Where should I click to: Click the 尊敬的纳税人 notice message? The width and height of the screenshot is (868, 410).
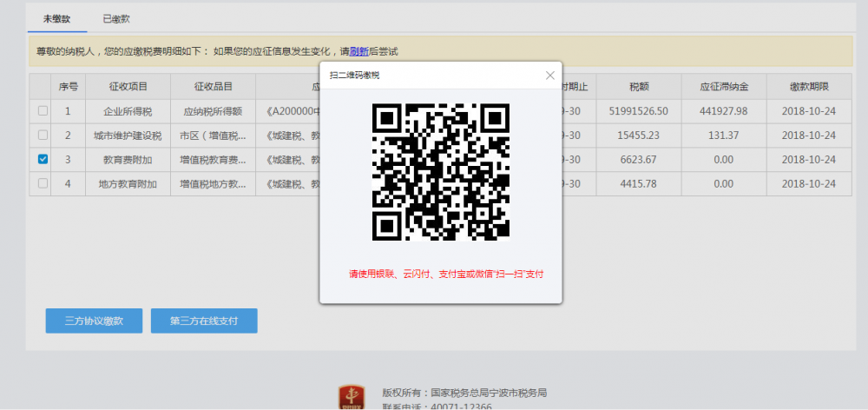pos(217,51)
